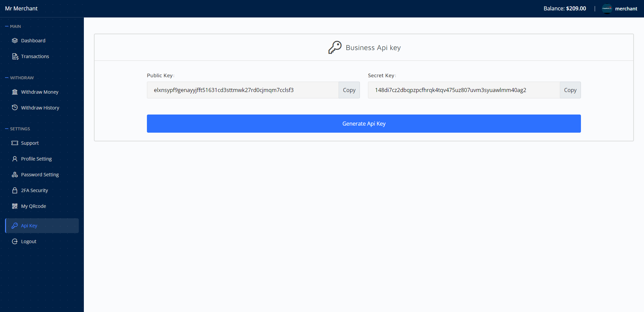This screenshot has width=644, height=312.
Task: Open 2FA Security lock icon
Action: (15, 190)
